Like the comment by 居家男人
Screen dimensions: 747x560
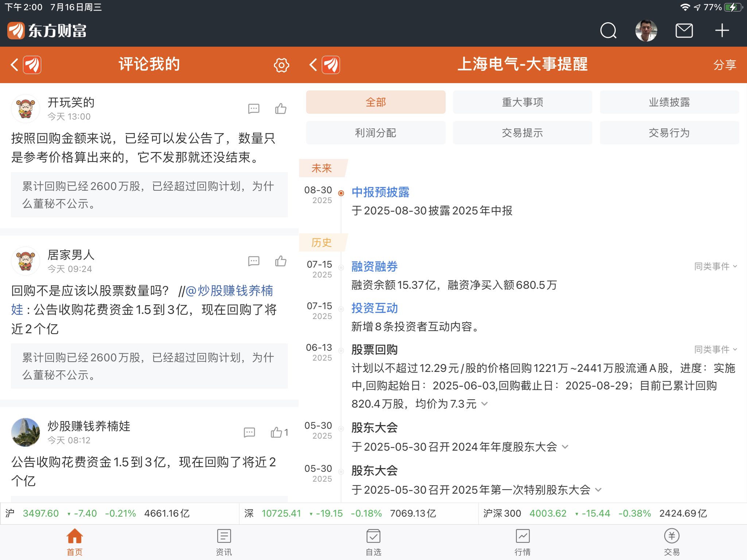280,261
